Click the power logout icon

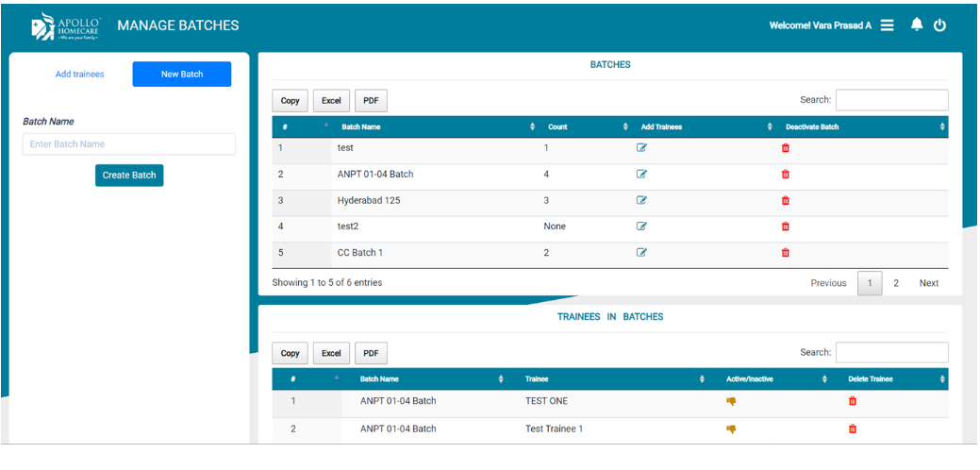(939, 25)
